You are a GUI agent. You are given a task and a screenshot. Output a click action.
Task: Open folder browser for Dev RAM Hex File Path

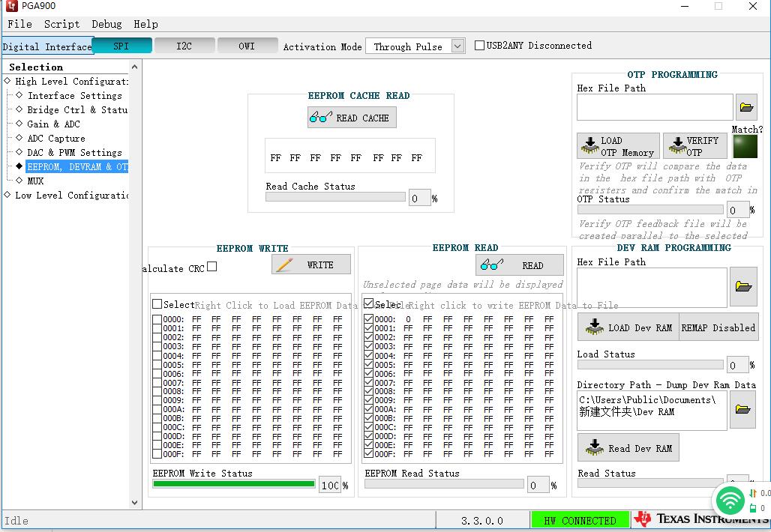pyautogui.click(x=743, y=286)
